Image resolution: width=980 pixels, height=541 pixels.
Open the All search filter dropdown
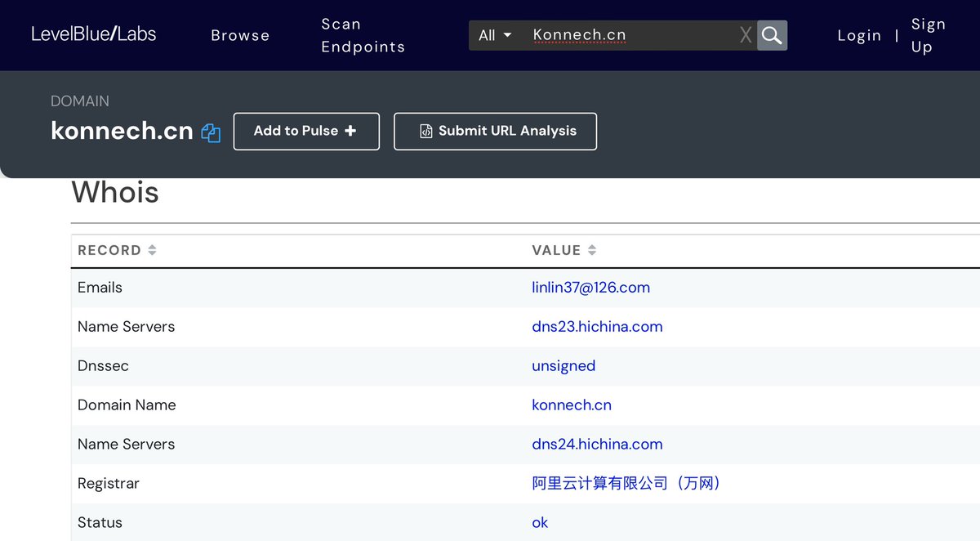[x=495, y=35]
